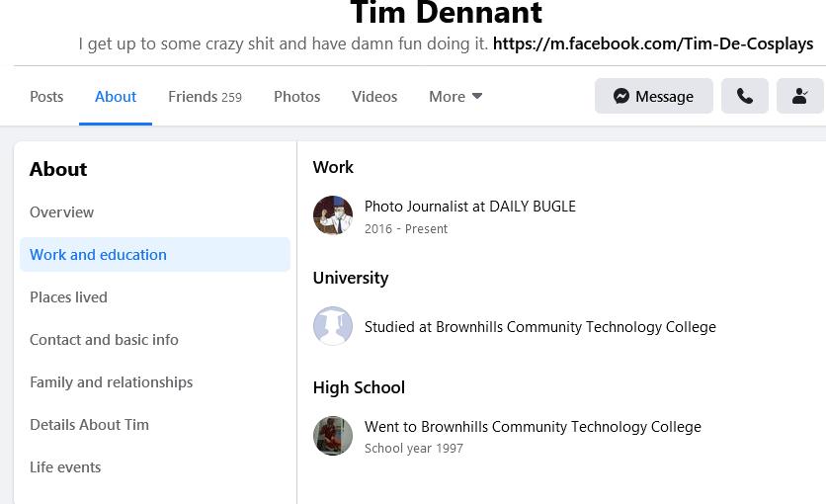Select the About tab
This screenshot has width=826, height=504.
click(116, 97)
